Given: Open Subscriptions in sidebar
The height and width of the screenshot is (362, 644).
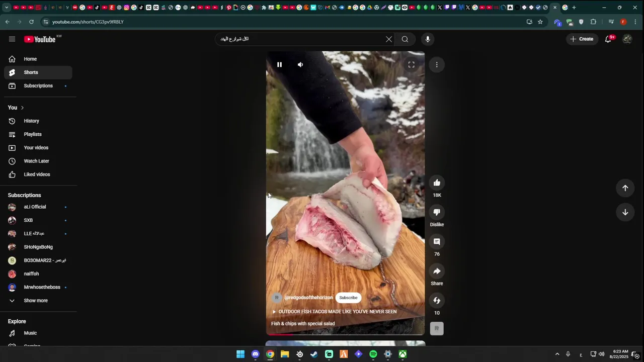Looking at the screenshot, I should point(38,86).
